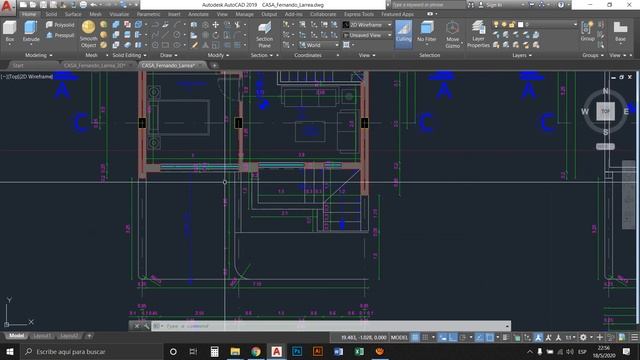The height and width of the screenshot is (360, 640).
Task: Click the Polysolid tool
Action: tap(60, 25)
